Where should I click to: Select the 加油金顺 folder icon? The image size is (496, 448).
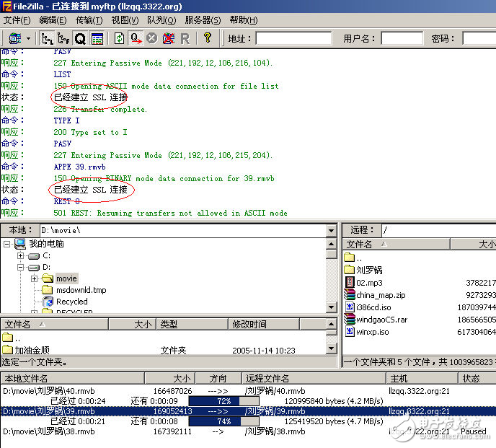7,350
